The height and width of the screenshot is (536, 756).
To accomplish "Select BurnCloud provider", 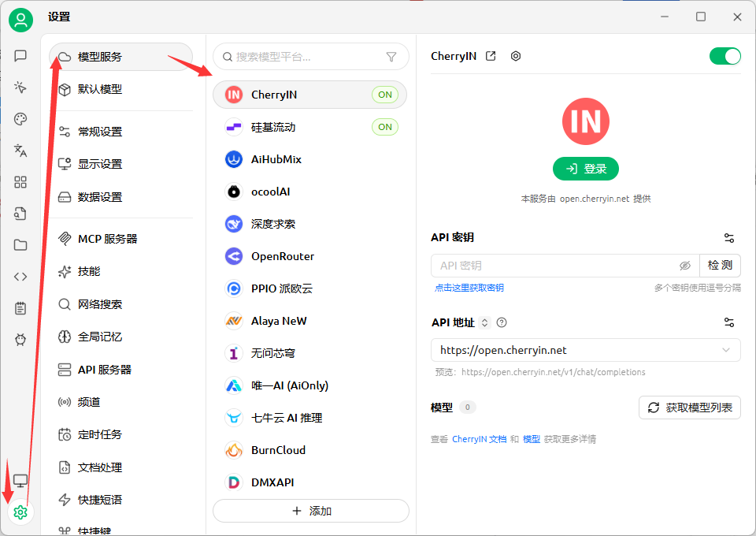I will [x=310, y=450].
